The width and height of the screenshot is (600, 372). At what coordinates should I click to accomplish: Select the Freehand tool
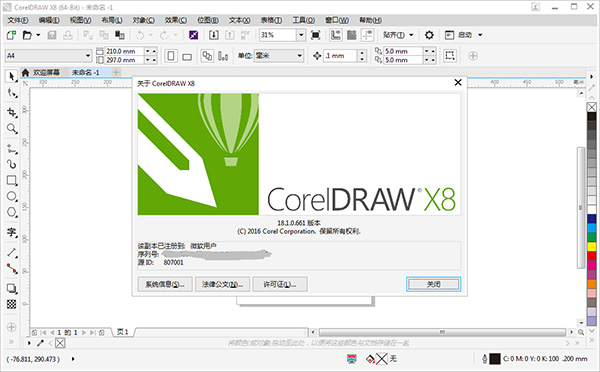click(x=11, y=148)
